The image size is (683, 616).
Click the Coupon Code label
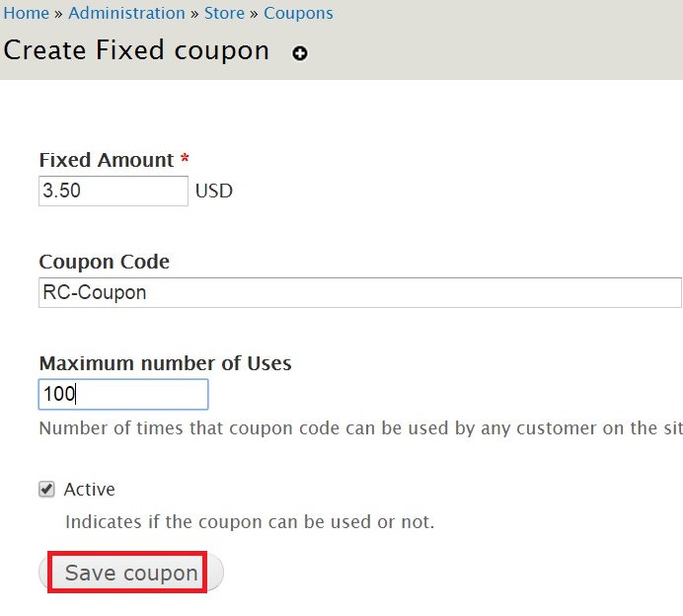pyautogui.click(x=104, y=262)
